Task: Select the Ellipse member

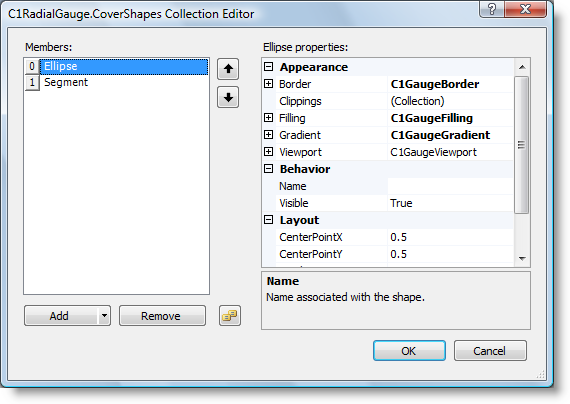Action: pyautogui.click(x=124, y=67)
